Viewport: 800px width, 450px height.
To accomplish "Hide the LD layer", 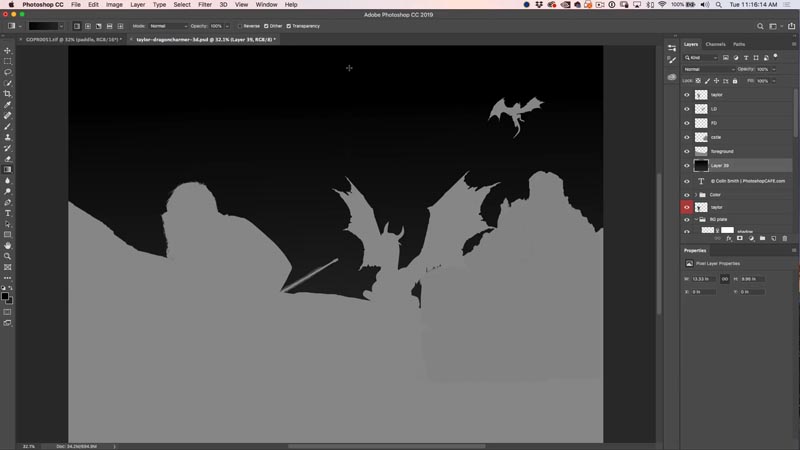I will point(687,109).
